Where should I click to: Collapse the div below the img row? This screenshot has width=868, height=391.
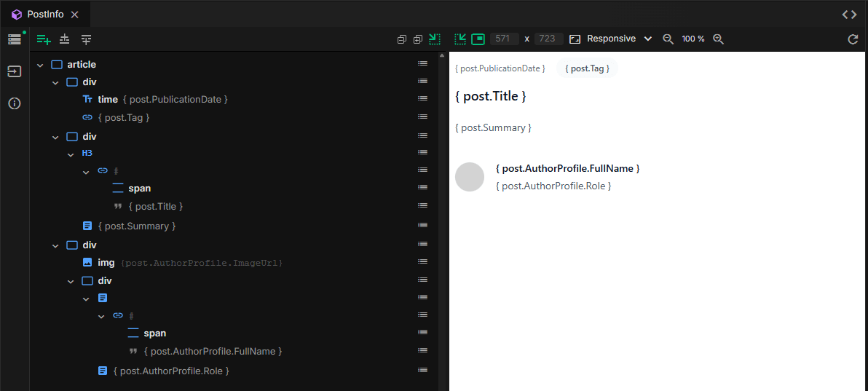(x=71, y=281)
